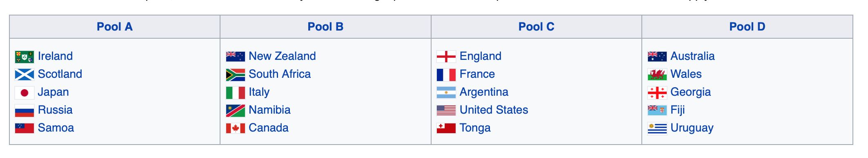Click the South Africa flag icon
868x158 pixels.
(236, 75)
